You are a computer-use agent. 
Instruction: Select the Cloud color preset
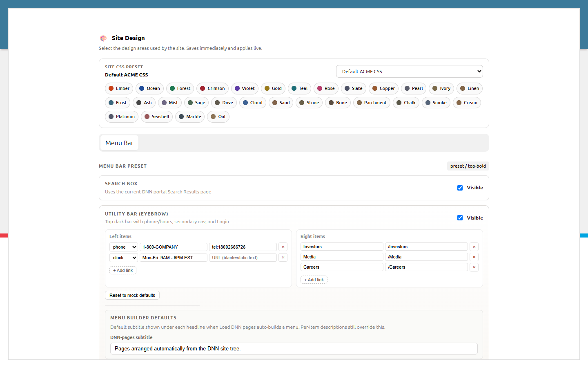pyautogui.click(x=253, y=103)
